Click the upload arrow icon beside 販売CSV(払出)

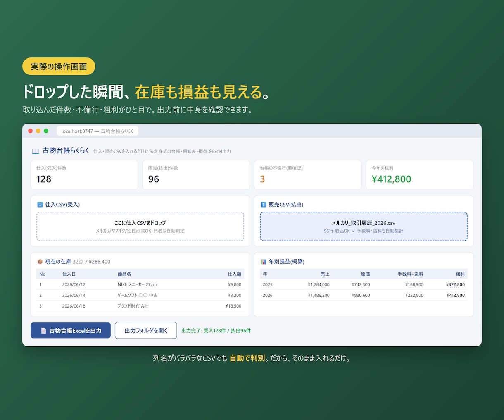[264, 205]
